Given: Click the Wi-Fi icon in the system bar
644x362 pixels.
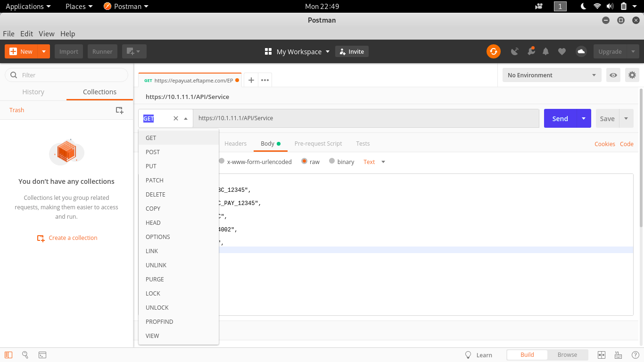Looking at the screenshot, I should (x=597, y=6).
